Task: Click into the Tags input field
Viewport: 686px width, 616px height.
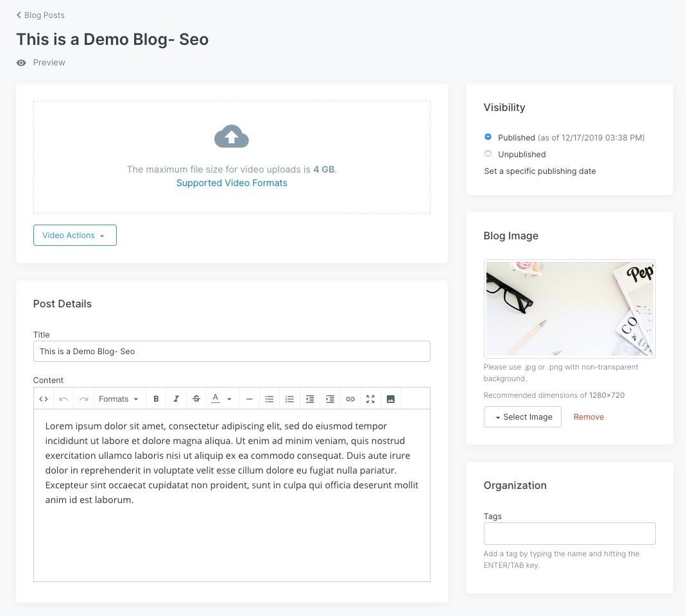Action: (569, 533)
